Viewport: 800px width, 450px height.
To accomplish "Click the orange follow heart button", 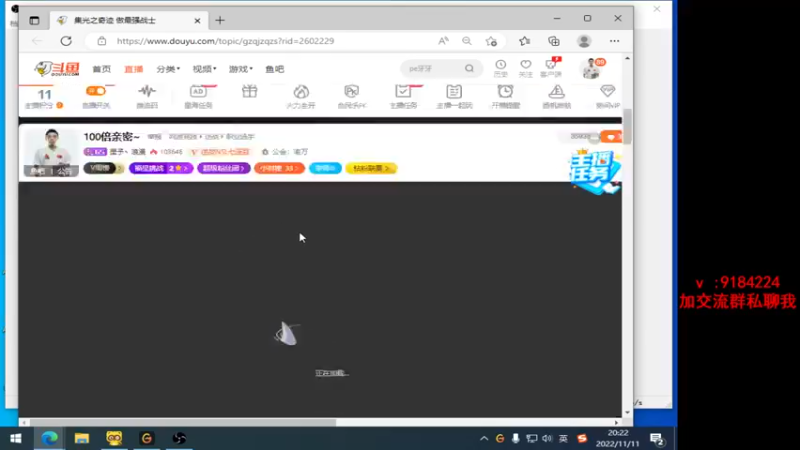I will tap(611, 137).
